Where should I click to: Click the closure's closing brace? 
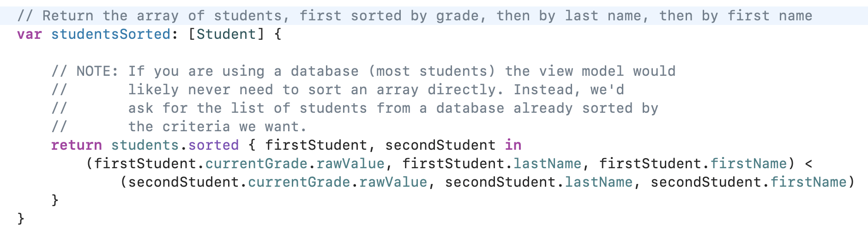[x=55, y=200]
